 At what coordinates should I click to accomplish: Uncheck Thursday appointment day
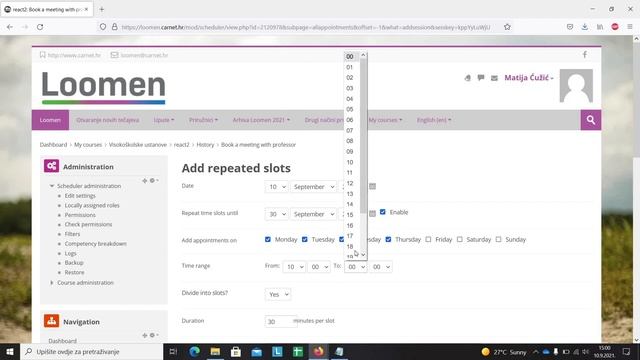[388, 239]
